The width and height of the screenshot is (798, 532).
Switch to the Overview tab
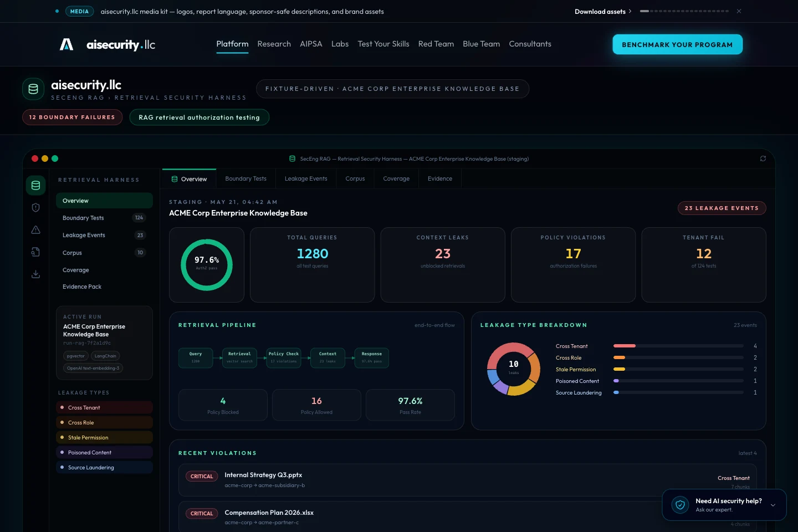189,178
